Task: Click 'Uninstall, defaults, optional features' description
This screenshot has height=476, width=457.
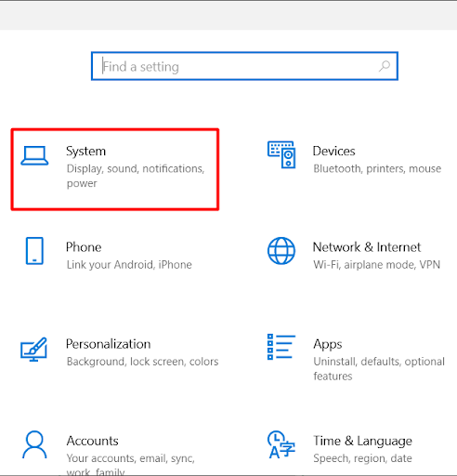Action: 379,369
